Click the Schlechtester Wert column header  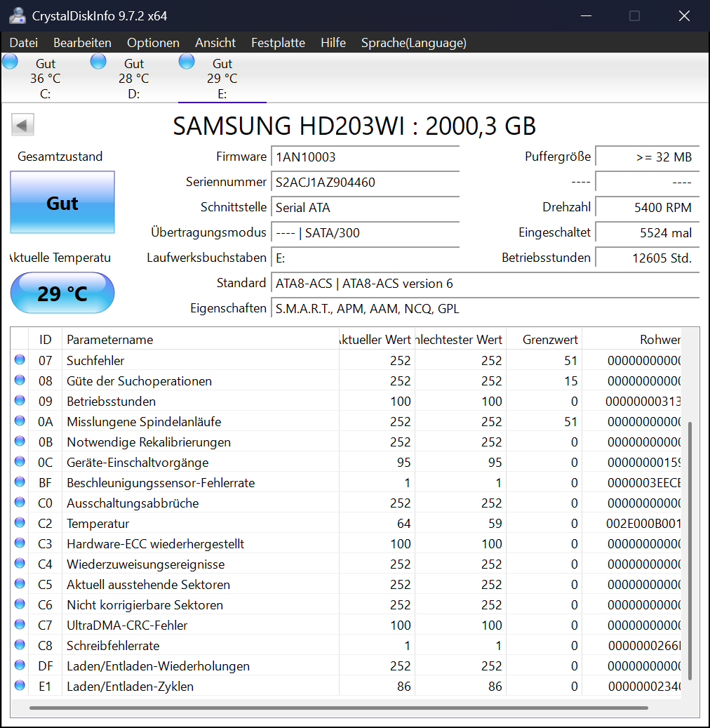[460, 339]
